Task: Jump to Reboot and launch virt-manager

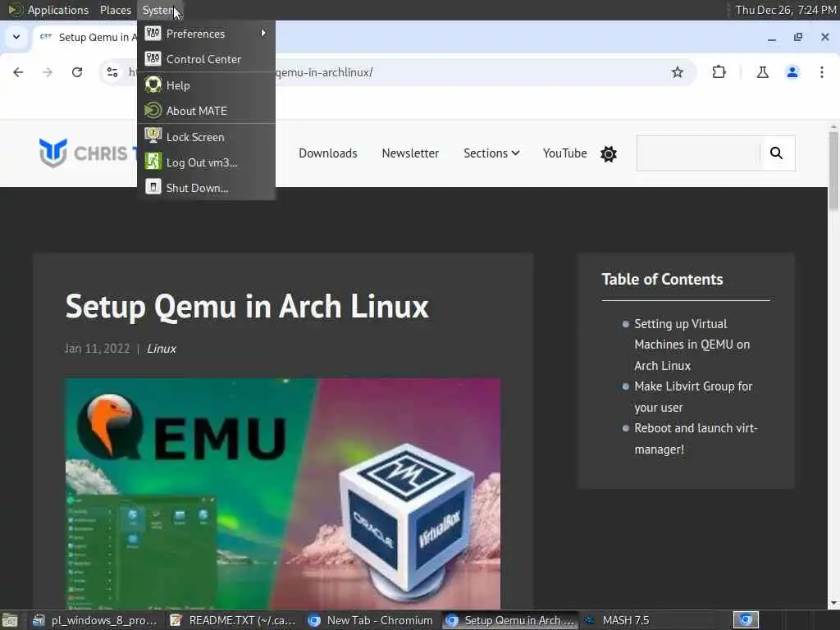Action: (696, 439)
